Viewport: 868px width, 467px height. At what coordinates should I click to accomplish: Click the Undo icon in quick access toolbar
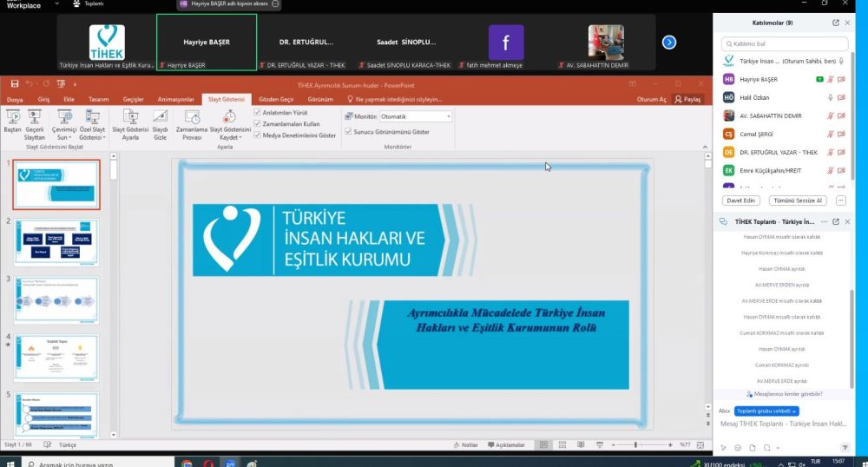coord(30,84)
